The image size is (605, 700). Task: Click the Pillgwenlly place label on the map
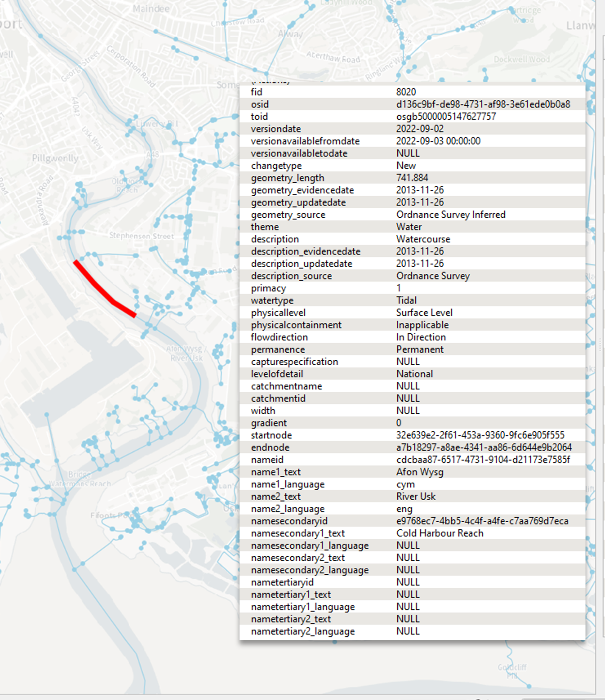tap(55, 158)
